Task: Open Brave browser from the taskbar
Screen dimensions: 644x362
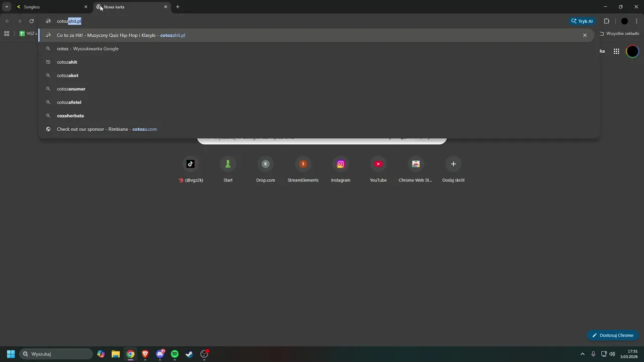Action: [145, 354]
